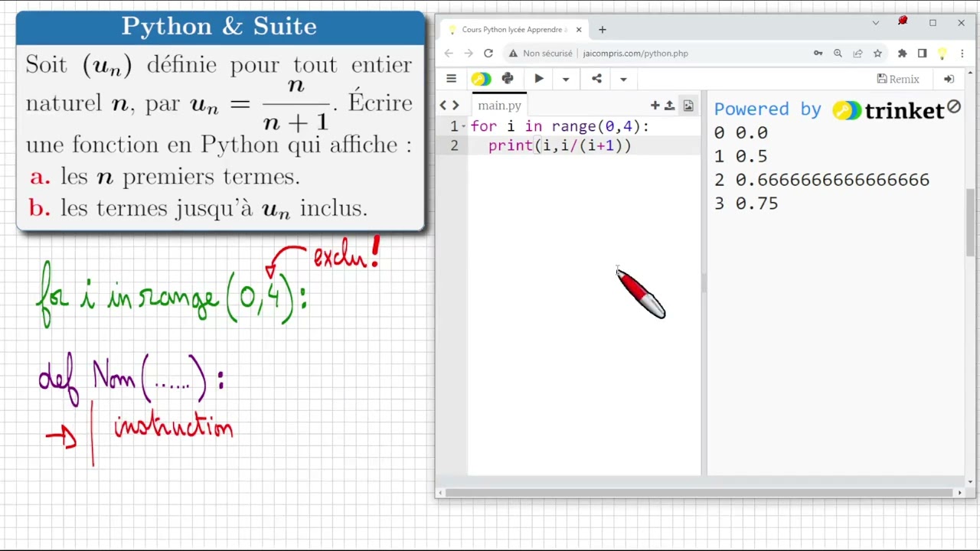
Task: Collapse fold arrow at line 1
Action: click(464, 126)
